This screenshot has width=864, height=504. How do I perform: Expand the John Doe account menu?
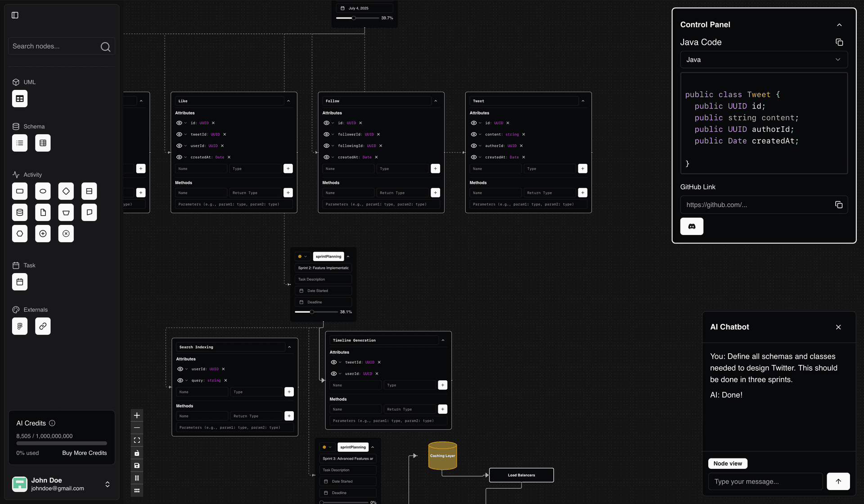(108, 484)
